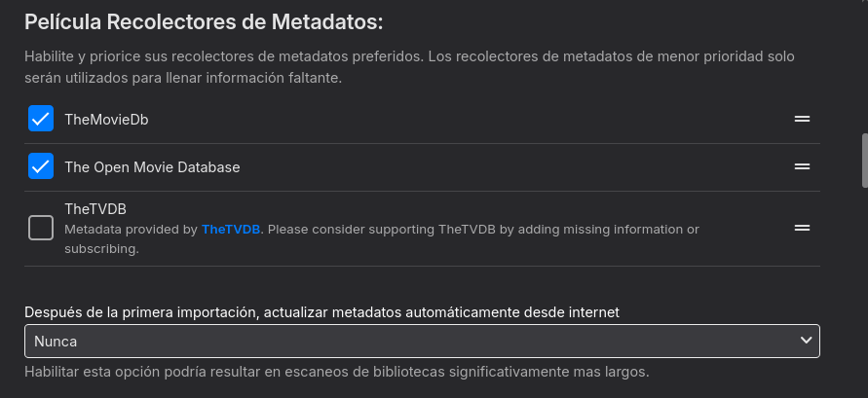The height and width of the screenshot is (398, 868).
Task: Click the "Después de la primera importación" label
Action: [322, 312]
